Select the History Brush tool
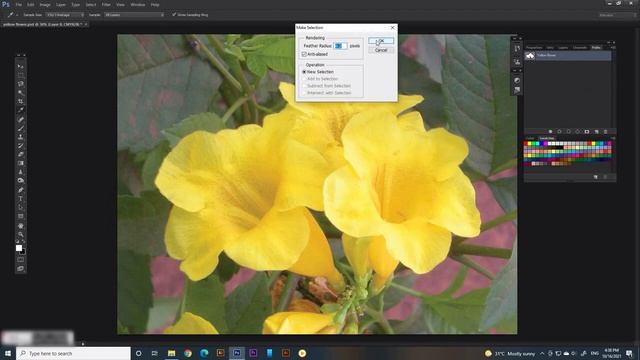640x360 pixels. tap(20, 146)
